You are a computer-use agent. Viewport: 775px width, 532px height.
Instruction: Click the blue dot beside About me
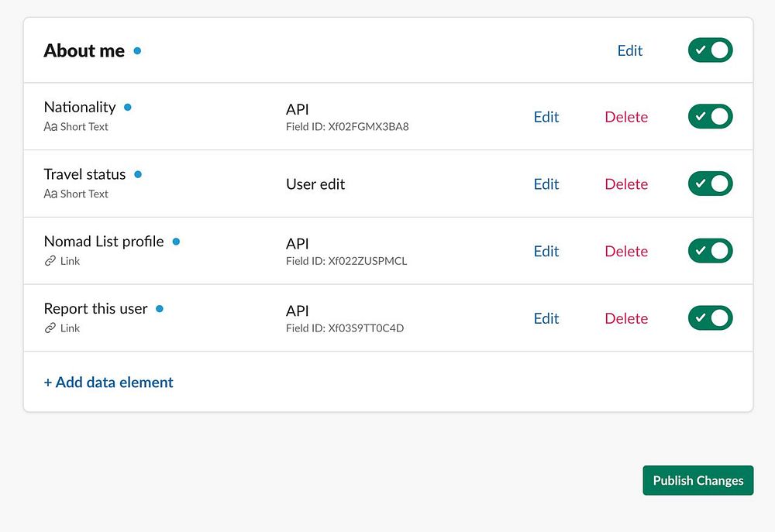point(137,51)
